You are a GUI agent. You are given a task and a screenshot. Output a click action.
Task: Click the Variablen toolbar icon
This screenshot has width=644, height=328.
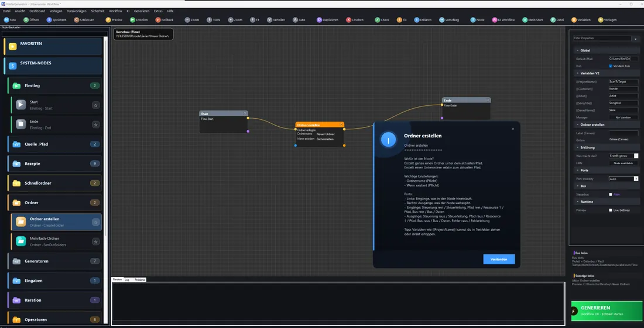[x=574, y=20]
